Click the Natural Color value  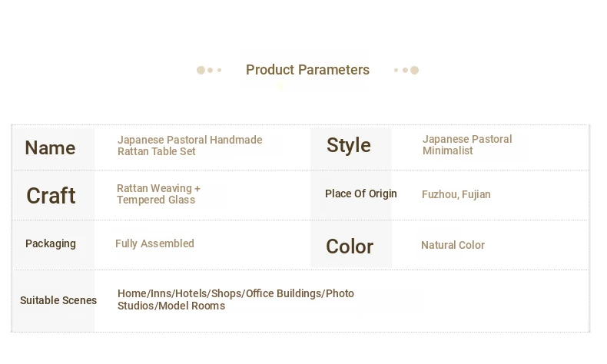pyautogui.click(x=453, y=245)
